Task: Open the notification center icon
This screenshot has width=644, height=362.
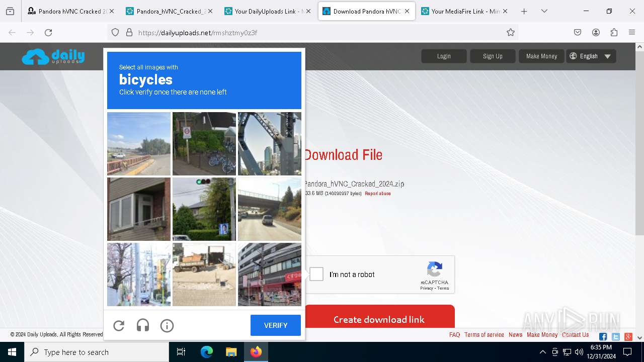Action: coord(627,352)
